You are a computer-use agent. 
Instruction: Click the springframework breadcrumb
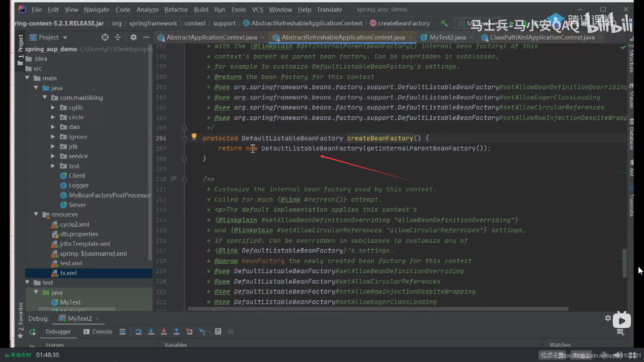pos(153,23)
